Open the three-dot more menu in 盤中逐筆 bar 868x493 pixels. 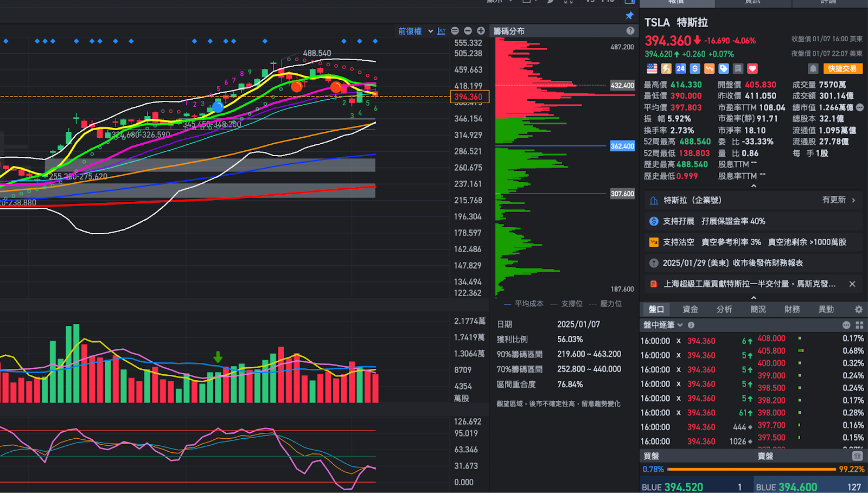[846, 325]
